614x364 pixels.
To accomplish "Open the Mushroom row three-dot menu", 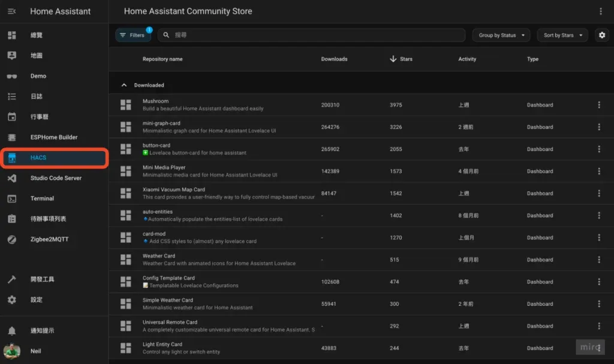I will tap(598, 105).
